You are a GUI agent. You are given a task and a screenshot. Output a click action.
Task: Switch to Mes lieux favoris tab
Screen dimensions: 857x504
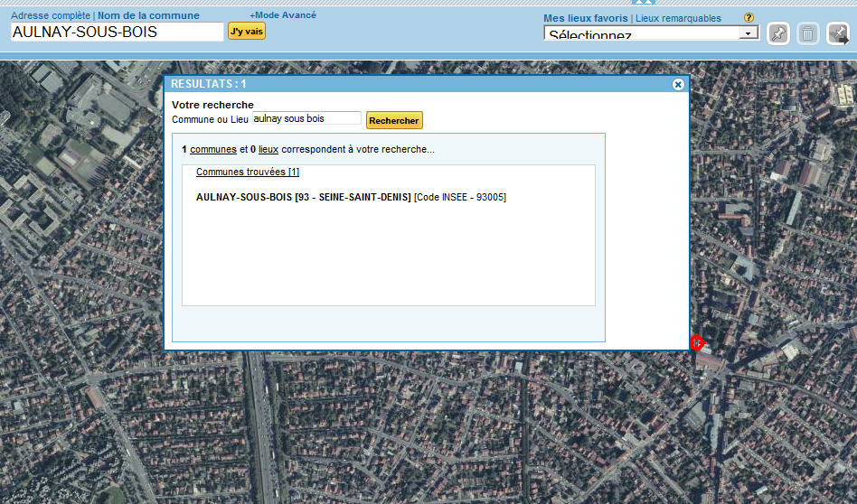[585, 18]
